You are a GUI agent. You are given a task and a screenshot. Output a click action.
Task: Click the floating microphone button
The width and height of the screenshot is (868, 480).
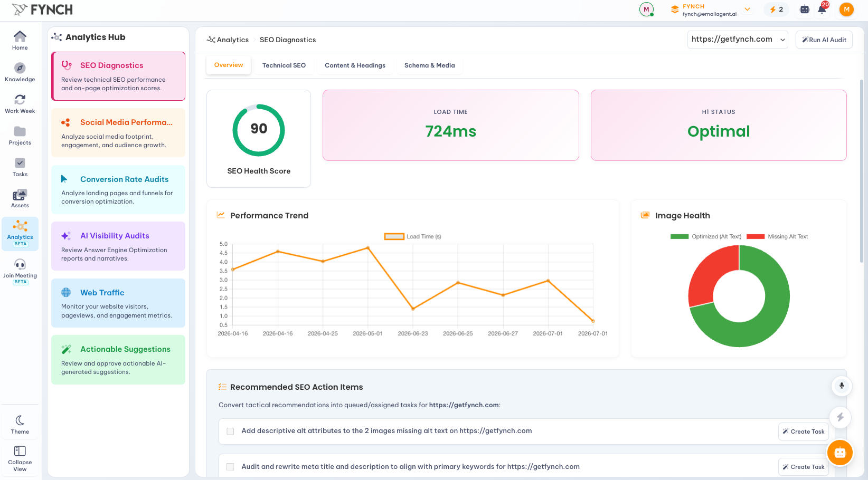pyautogui.click(x=842, y=386)
